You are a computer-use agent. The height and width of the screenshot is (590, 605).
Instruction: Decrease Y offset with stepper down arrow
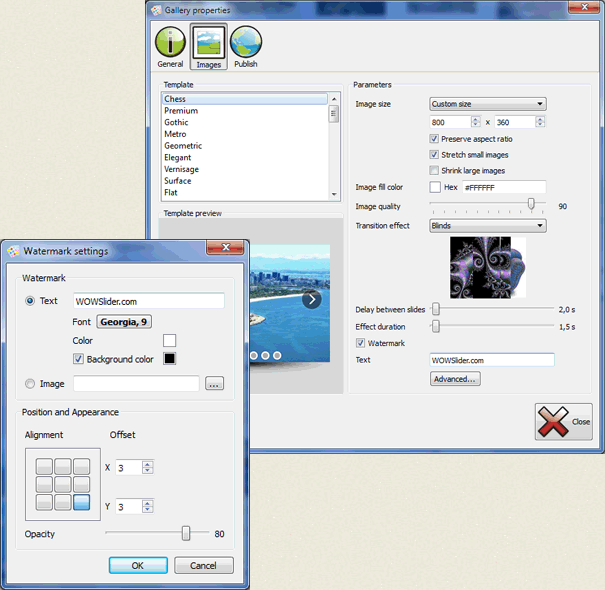point(147,510)
